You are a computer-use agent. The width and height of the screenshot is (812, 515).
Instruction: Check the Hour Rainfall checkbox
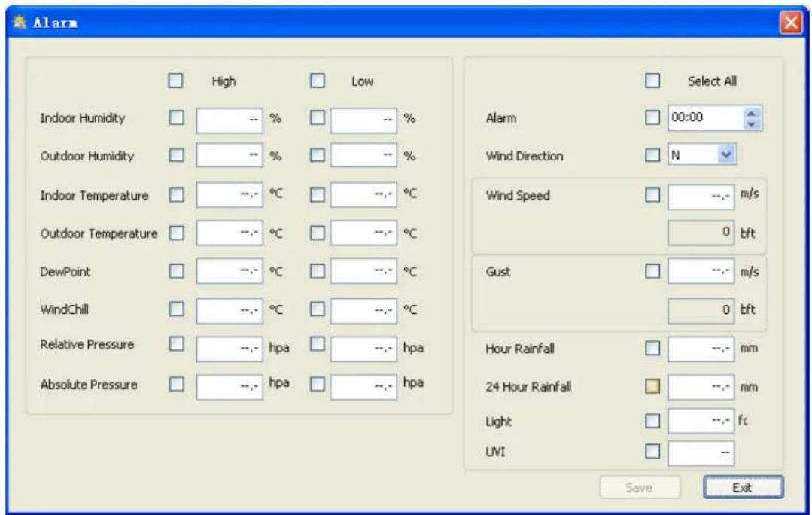click(652, 348)
